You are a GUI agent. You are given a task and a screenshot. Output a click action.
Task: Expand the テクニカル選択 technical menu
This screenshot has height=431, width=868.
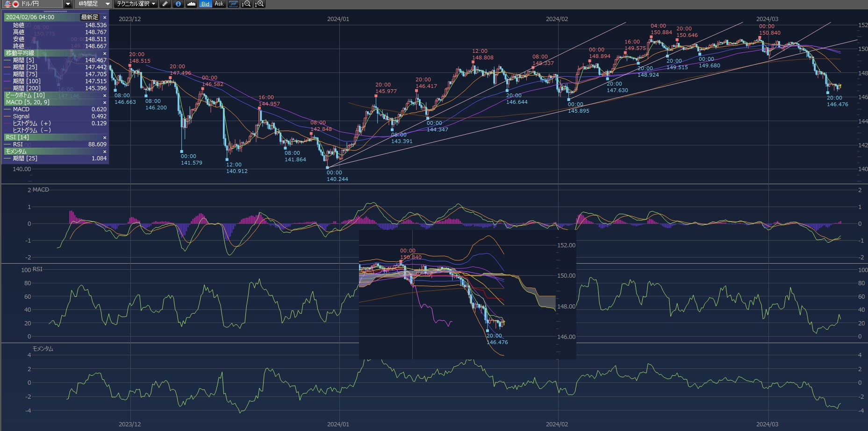pos(136,4)
